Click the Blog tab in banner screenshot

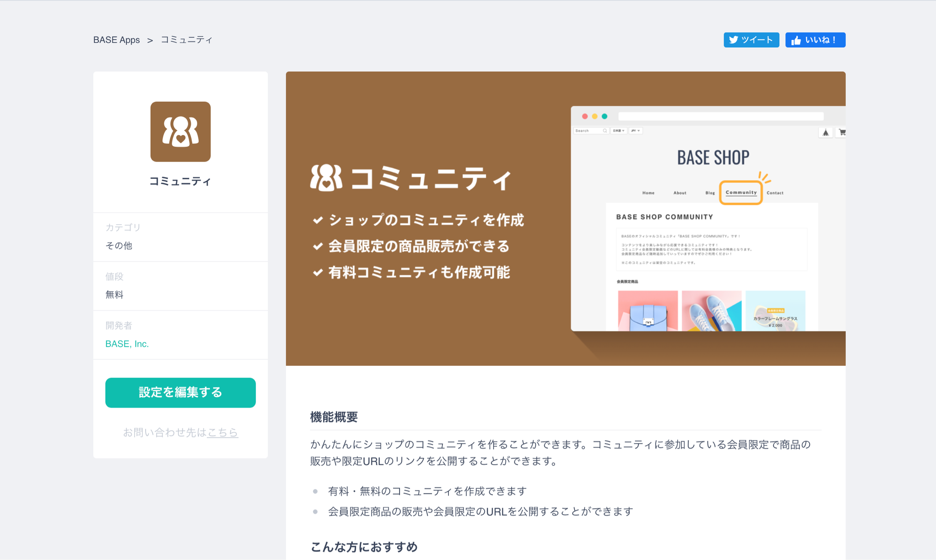tap(710, 193)
